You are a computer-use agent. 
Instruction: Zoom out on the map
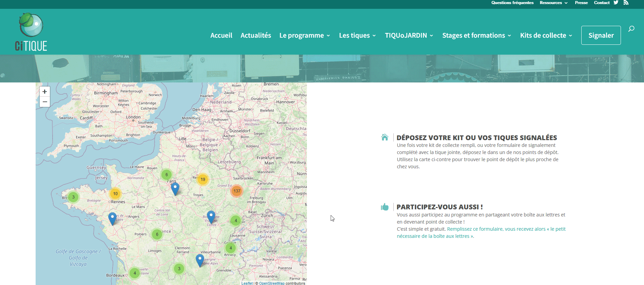(x=45, y=102)
